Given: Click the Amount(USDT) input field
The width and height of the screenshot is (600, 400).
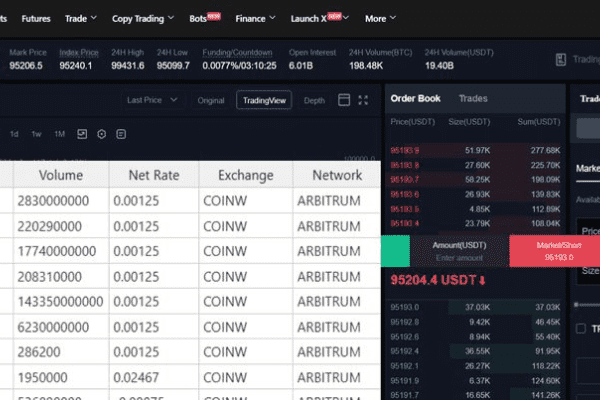Looking at the screenshot, I should point(459,251).
